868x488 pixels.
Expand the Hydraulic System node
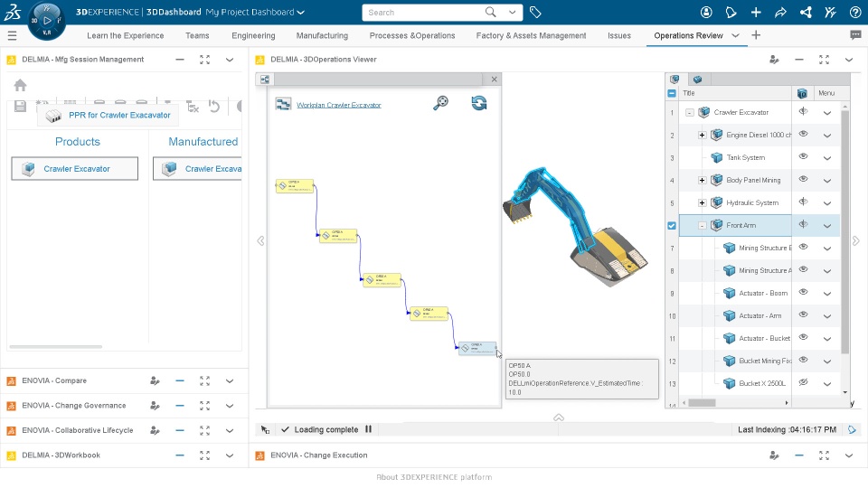point(702,203)
